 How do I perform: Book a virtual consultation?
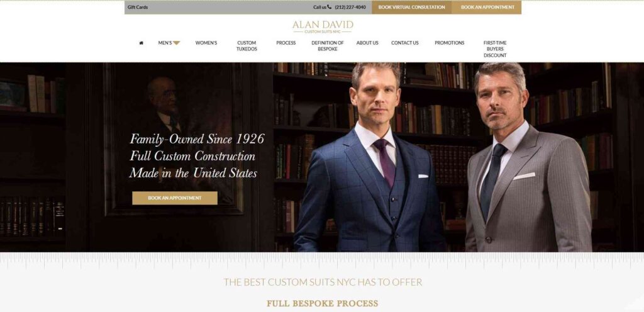click(411, 7)
